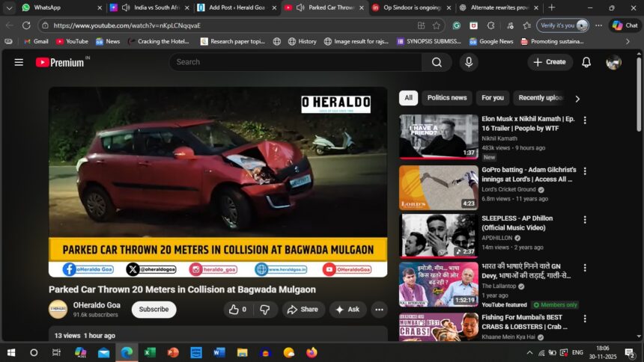Open Firefox from the taskbar
The image size is (644, 362).
(312, 352)
